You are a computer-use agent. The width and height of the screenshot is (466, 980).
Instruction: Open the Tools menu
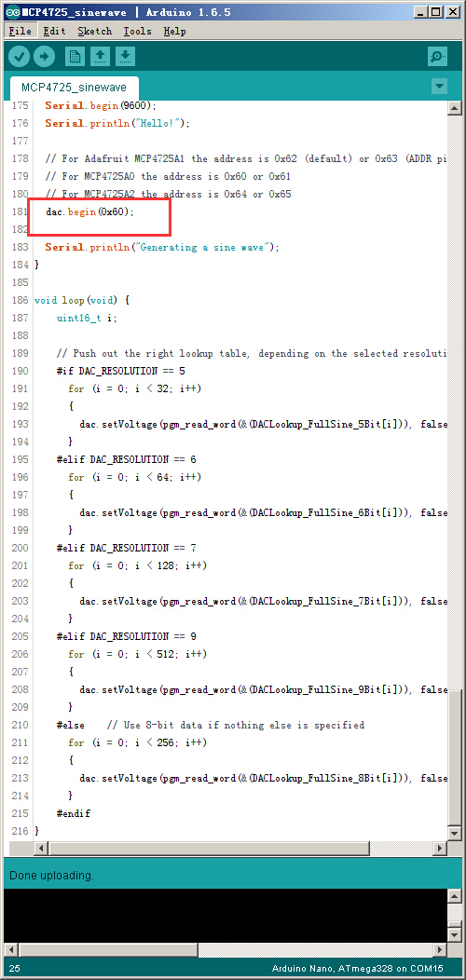137,31
